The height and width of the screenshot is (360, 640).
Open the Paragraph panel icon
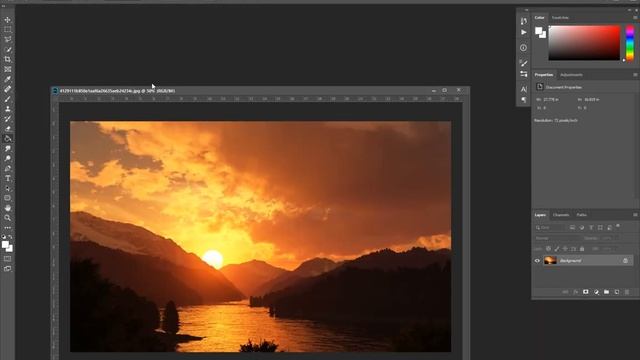524,100
